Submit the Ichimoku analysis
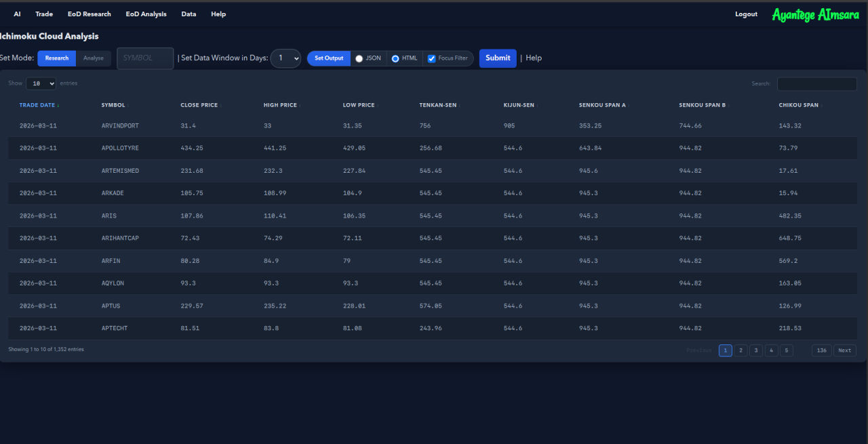This screenshot has height=444, width=868. point(498,58)
